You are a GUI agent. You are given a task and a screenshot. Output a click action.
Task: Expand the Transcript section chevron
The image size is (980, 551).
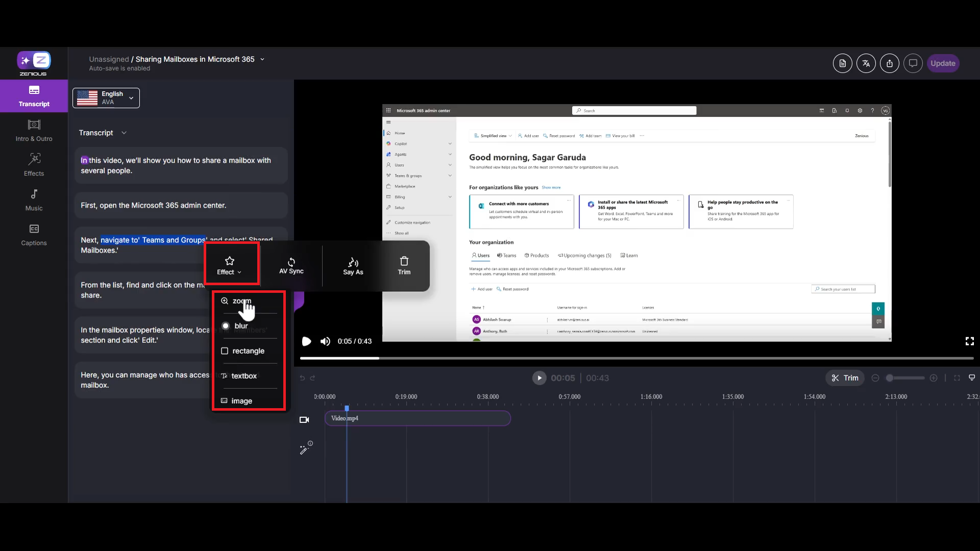coord(124,133)
